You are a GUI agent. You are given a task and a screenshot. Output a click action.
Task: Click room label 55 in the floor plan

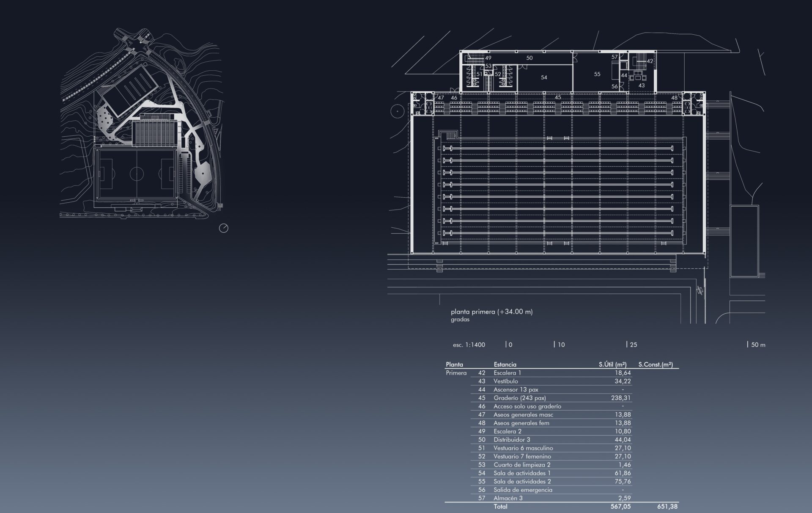click(x=597, y=74)
